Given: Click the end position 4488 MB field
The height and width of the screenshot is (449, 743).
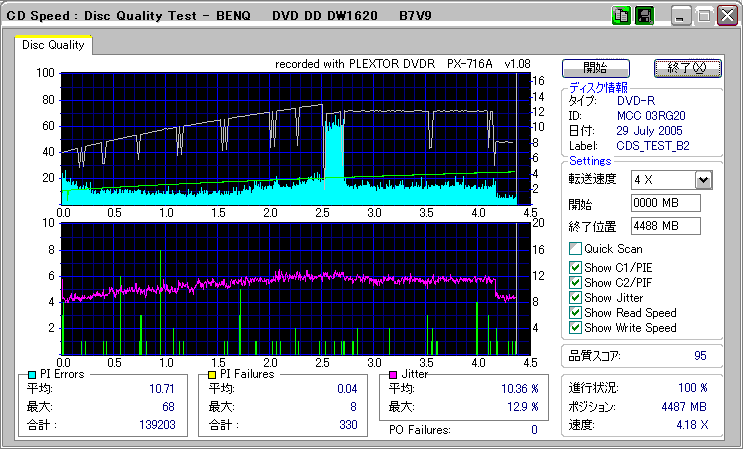Looking at the screenshot, I should (665, 226).
